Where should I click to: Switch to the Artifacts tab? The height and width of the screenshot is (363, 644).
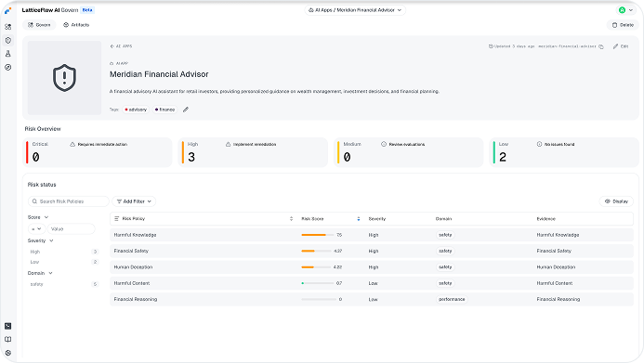[76, 25]
